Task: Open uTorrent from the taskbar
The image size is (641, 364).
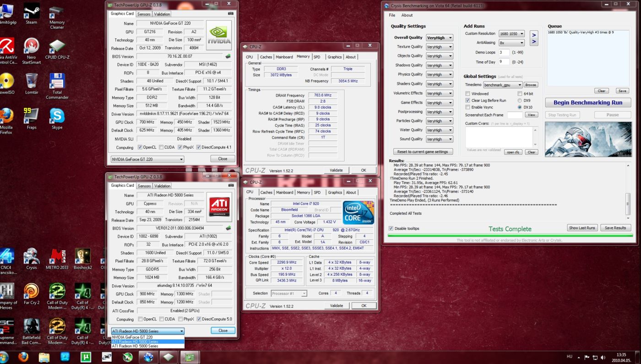Action: coord(86,357)
